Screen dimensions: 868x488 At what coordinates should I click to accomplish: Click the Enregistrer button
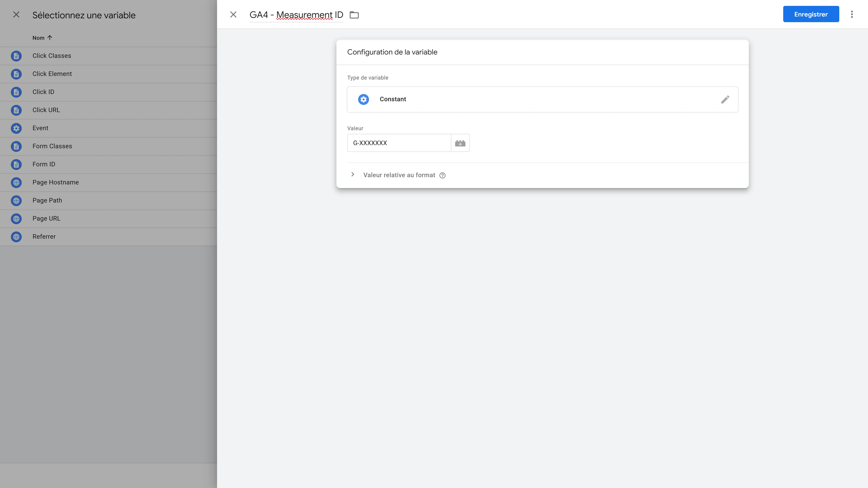tap(811, 14)
